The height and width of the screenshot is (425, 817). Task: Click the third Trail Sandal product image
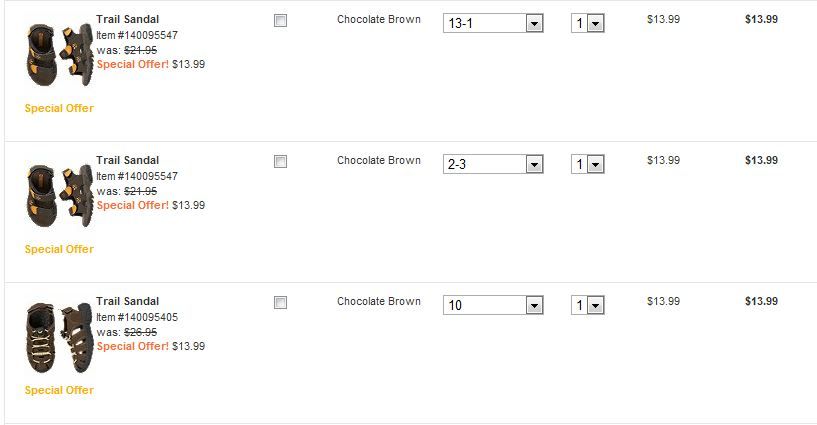tap(59, 337)
